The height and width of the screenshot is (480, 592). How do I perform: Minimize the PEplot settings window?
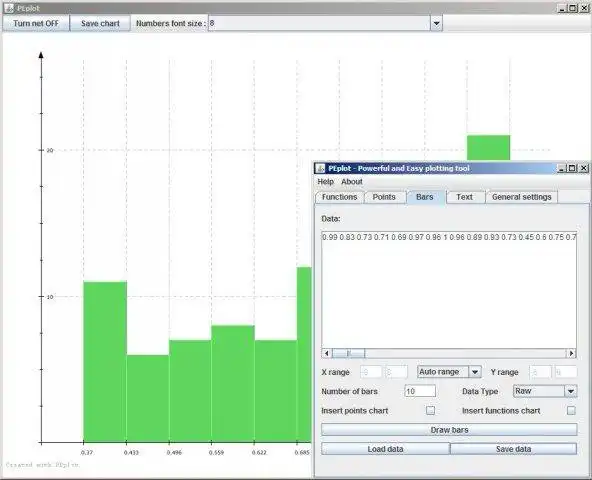pyautogui.click(x=562, y=168)
